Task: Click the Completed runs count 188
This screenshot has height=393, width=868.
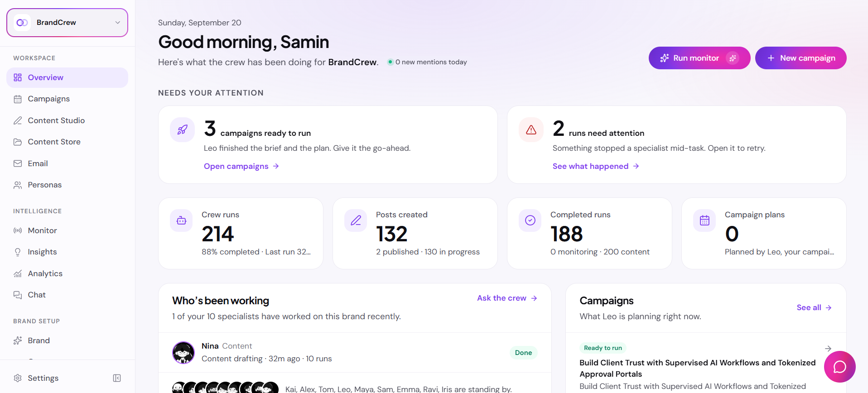Action: point(567,234)
